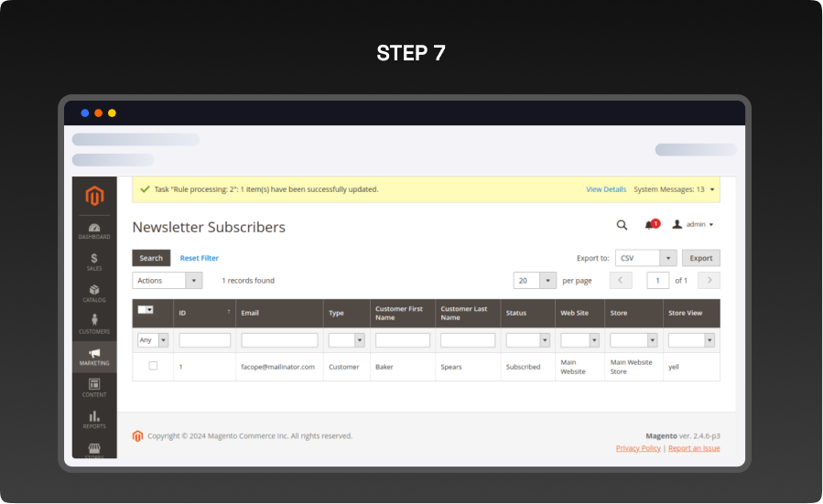The image size is (823, 504).
Task: Open the Content sidebar menu
Action: pos(94,388)
